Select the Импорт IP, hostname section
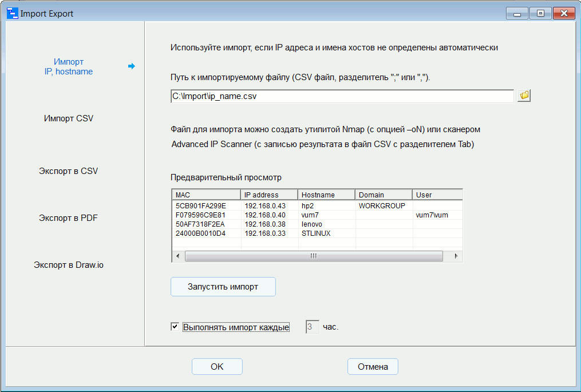Viewport: 581px width, 392px height. tap(69, 66)
